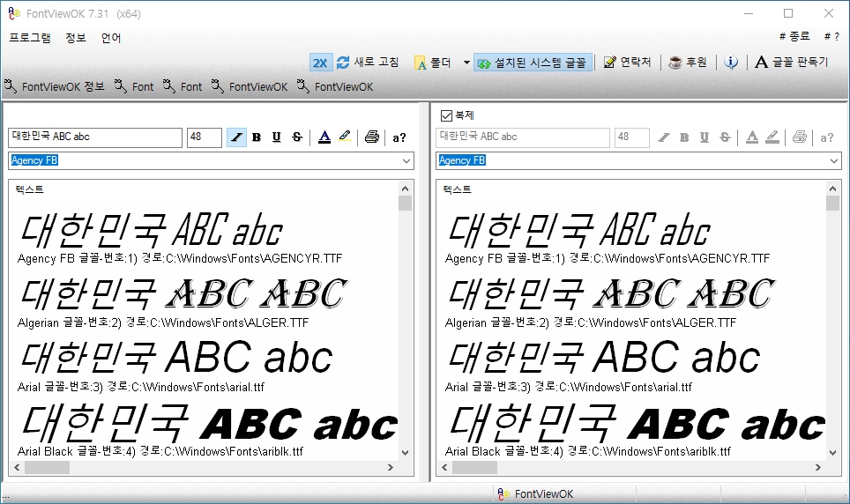Click right list scroll down arrow
Screen dimensions: 850x504
(832, 453)
